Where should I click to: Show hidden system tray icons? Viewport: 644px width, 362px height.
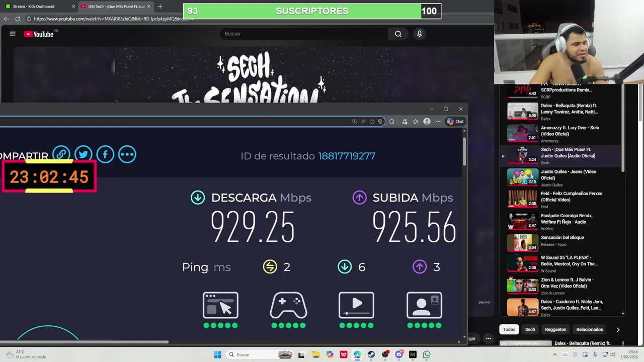(555, 354)
